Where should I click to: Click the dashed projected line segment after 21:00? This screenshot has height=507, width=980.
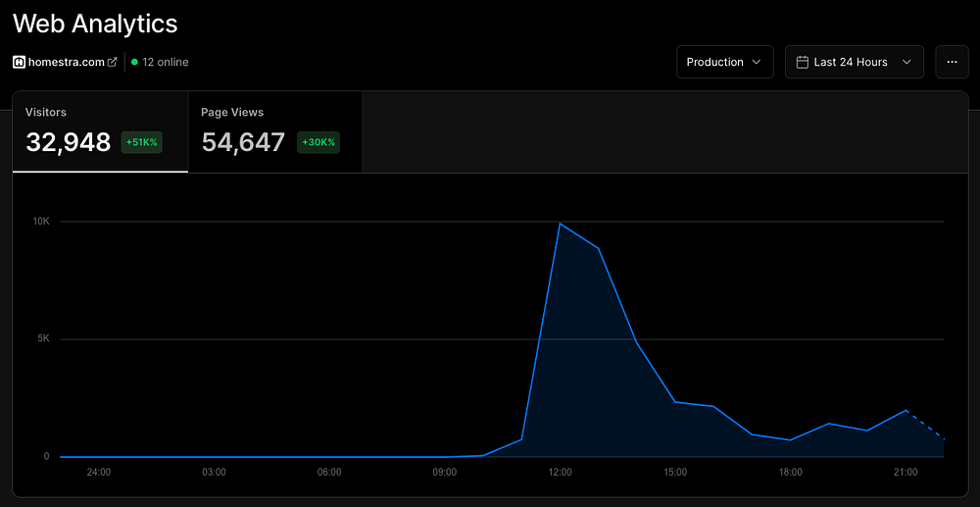pos(925,425)
